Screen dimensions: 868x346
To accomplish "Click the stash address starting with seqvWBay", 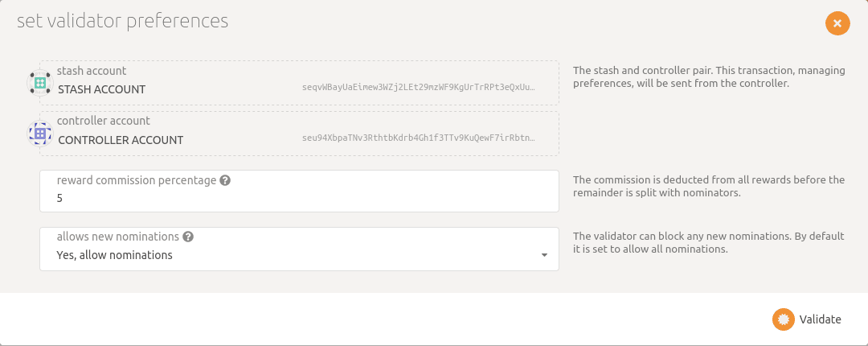I will (x=419, y=88).
